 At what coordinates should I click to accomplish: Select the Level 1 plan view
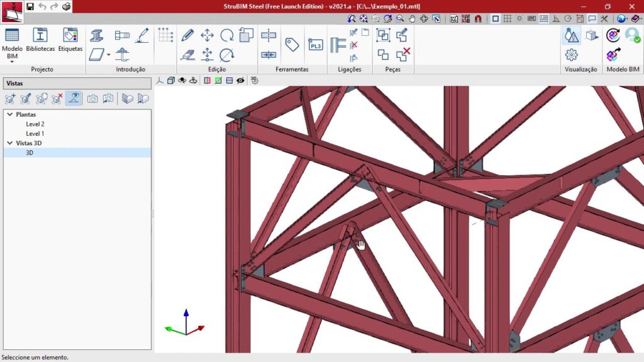[x=35, y=133]
